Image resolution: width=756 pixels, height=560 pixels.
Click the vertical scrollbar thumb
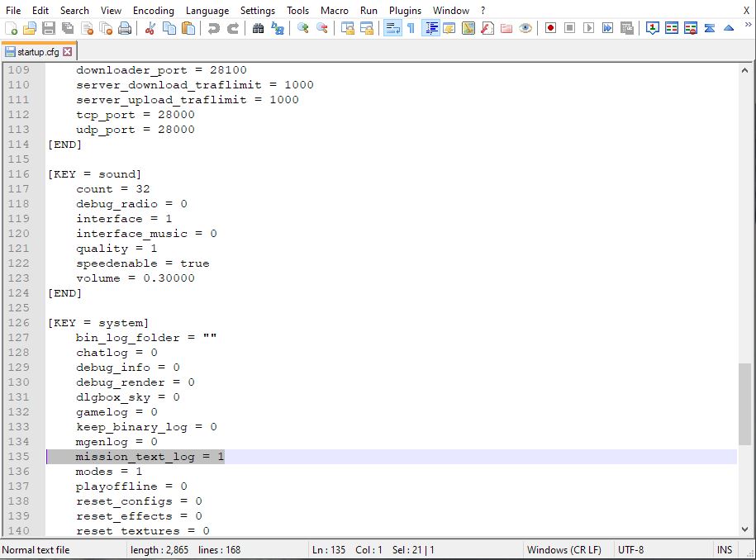(x=745, y=405)
